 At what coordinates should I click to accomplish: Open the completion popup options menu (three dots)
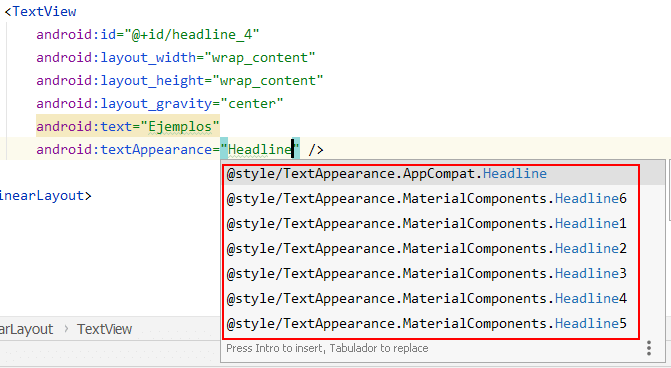[x=649, y=348]
